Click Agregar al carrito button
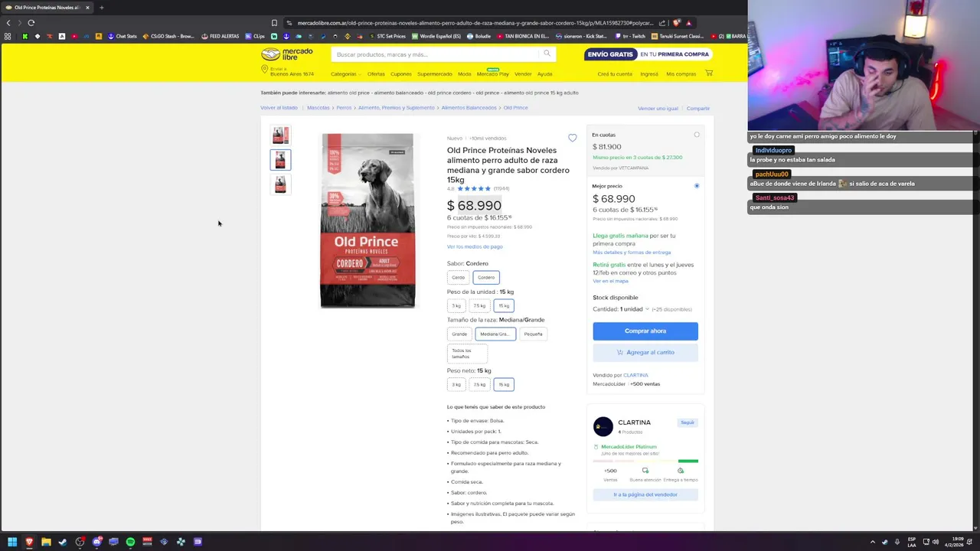This screenshot has height=551, width=980. coord(645,352)
